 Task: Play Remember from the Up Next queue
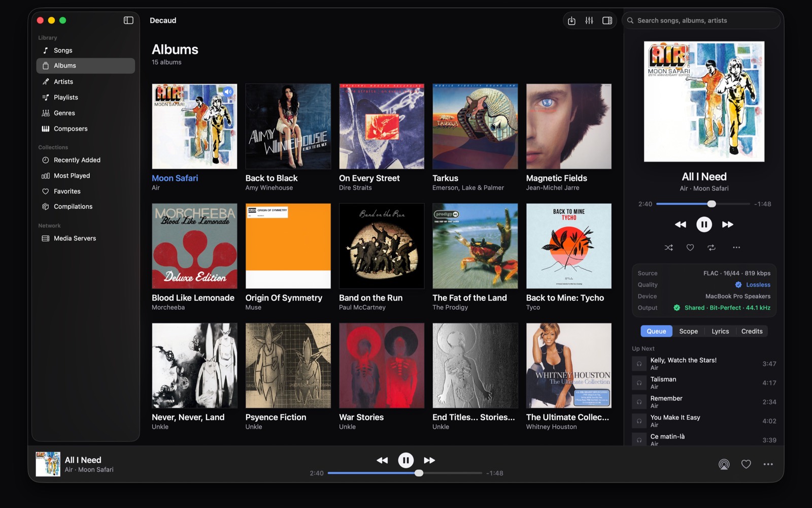click(704, 402)
